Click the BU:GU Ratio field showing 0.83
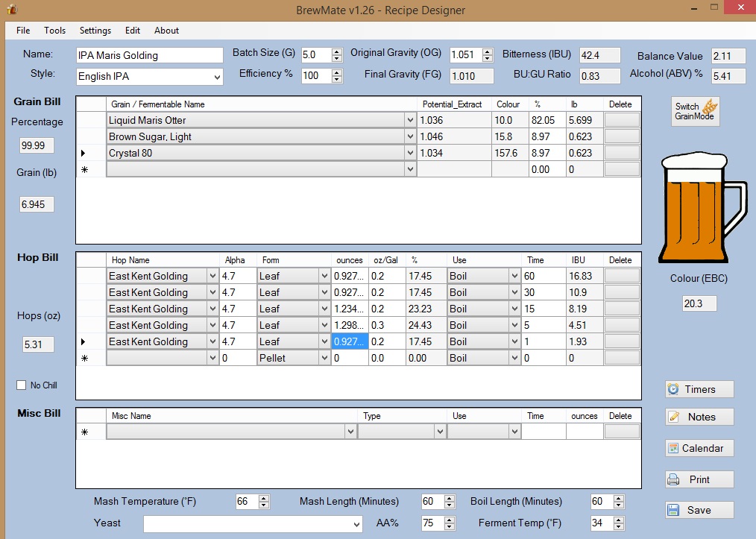Image resolution: width=756 pixels, height=539 pixels. tap(599, 76)
